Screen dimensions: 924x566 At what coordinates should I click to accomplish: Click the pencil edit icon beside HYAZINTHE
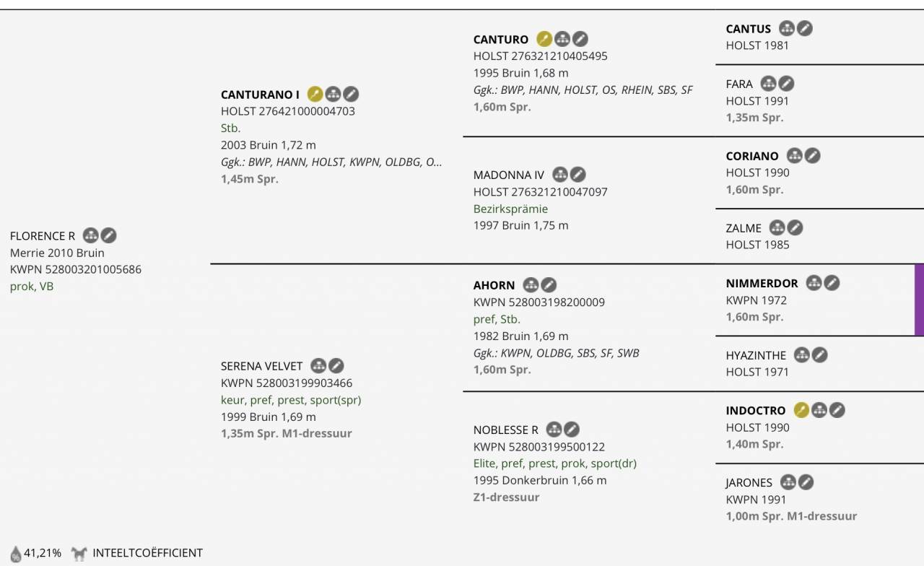pyautogui.click(x=819, y=355)
